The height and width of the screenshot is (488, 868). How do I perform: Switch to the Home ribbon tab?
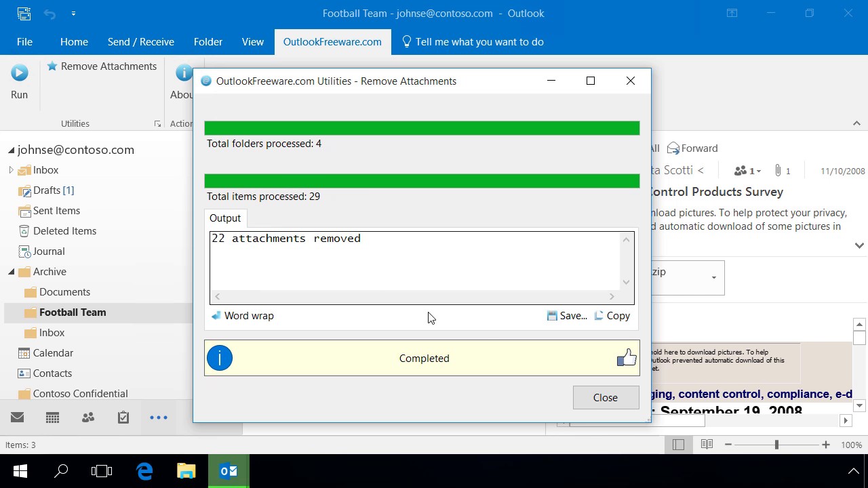tap(74, 42)
